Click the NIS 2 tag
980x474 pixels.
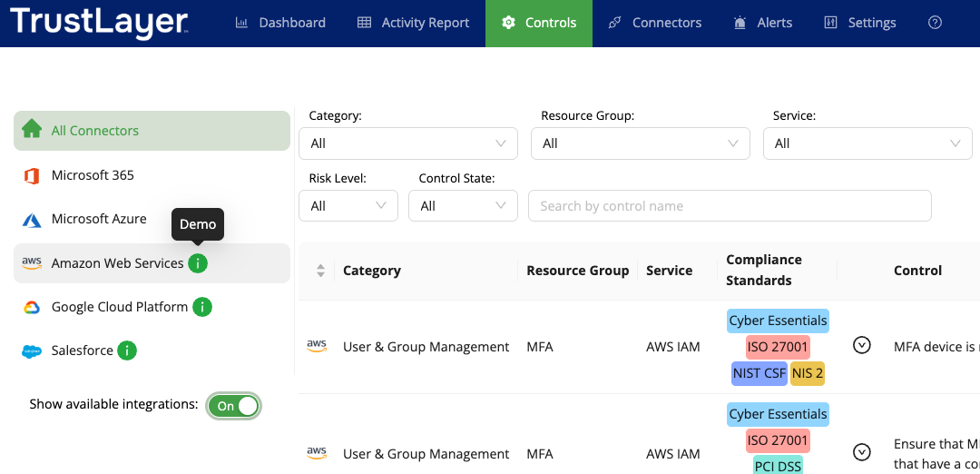pos(808,373)
